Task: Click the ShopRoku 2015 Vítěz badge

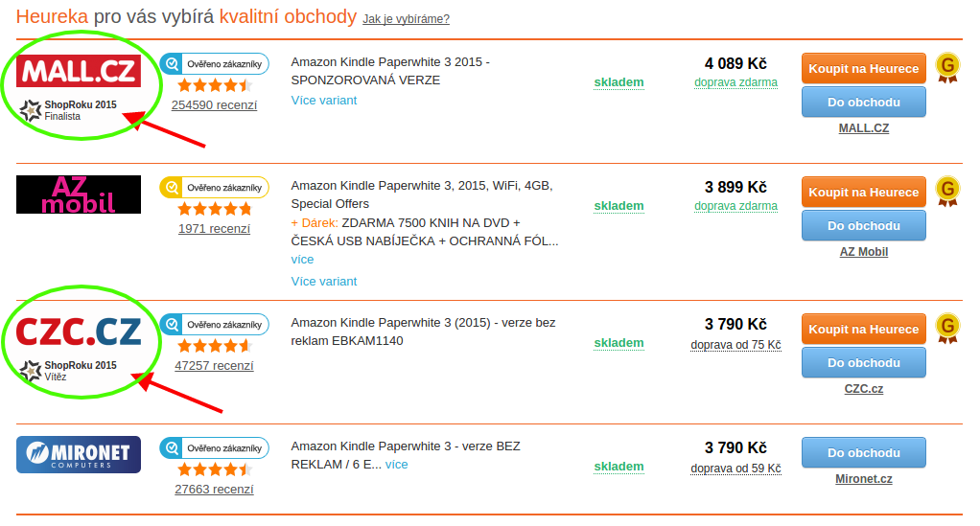Action: pyautogui.click(x=68, y=371)
